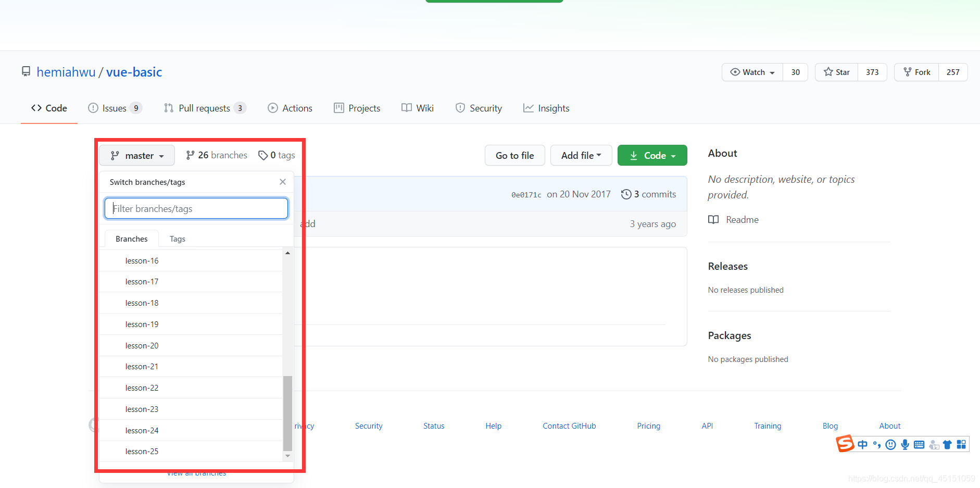Open the Pull requests tab
The height and width of the screenshot is (488, 980).
pos(205,108)
